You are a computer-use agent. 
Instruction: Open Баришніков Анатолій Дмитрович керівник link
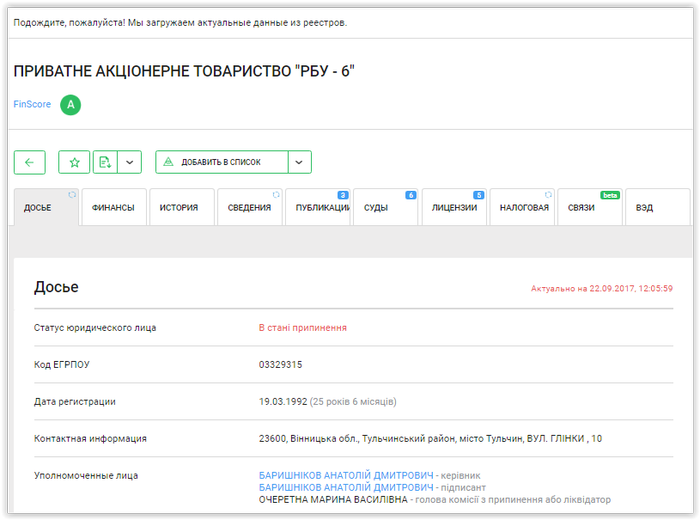pyautogui.click(x=346, y=475)
